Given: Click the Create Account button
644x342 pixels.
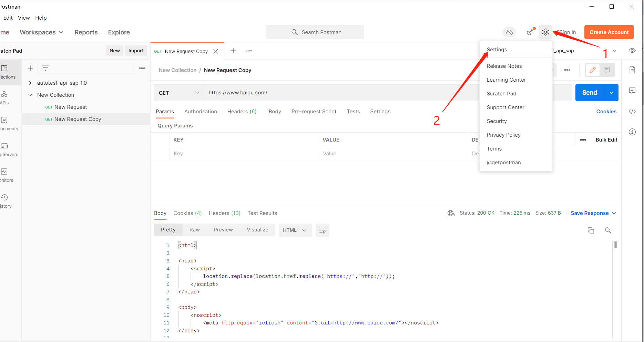Looking at the screenshot, I should pos(609,32).
